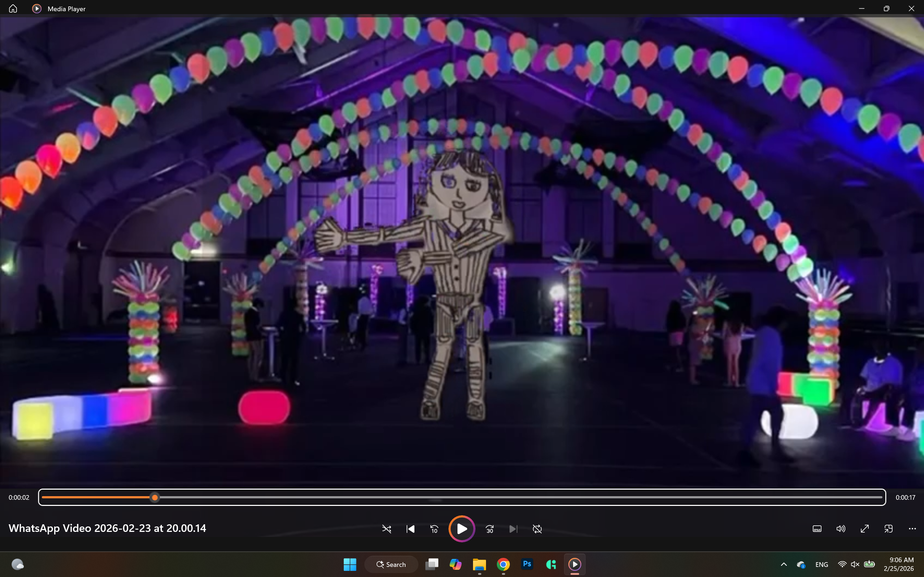Click the taskbar Search box
The image size is (924, 577).
click(x=391, y=564)
